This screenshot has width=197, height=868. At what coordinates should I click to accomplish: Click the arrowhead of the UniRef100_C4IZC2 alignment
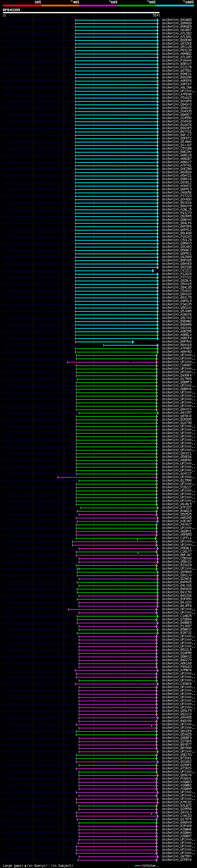pyautogui.click(x=153, y=271)
